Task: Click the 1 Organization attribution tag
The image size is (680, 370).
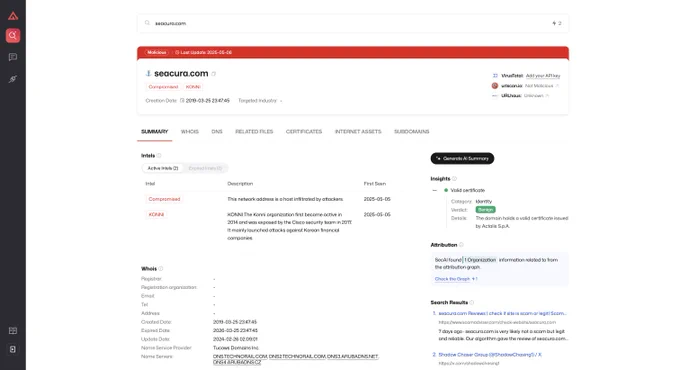Action: [480, 260]
